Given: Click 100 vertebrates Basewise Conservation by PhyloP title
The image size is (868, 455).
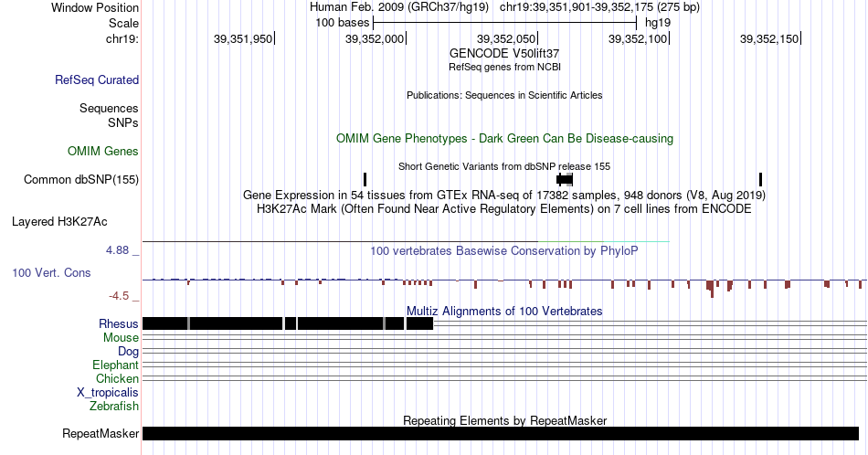Looking at the screenshot, I should 504,250.
